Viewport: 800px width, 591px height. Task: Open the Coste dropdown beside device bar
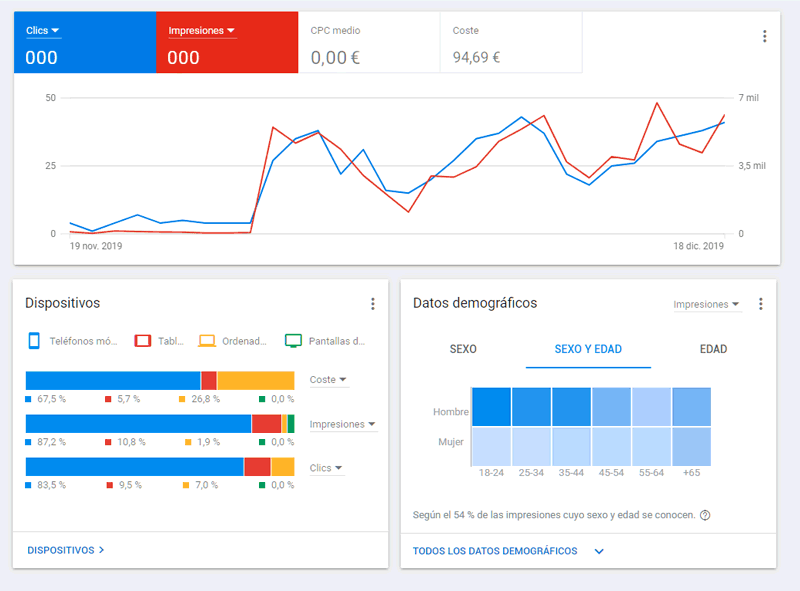point(328,380)
